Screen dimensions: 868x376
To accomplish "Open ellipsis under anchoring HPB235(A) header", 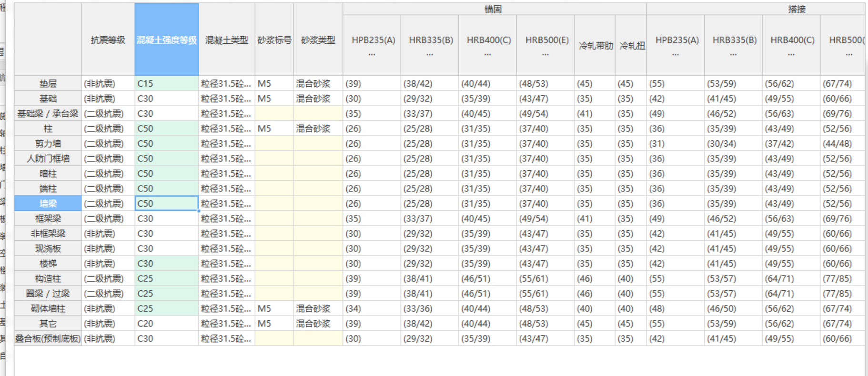I will pos(372,54).
